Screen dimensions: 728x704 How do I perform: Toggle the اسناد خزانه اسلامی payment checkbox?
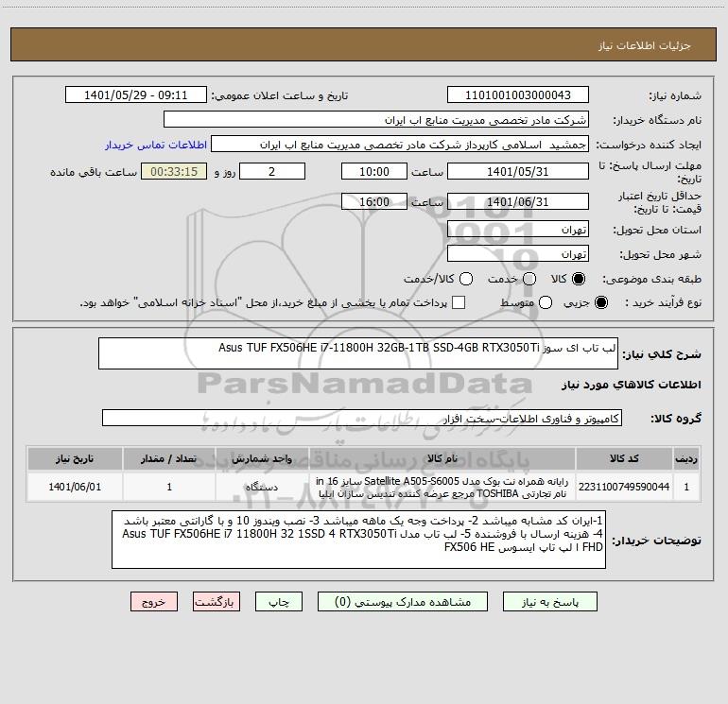click(459, 302)
